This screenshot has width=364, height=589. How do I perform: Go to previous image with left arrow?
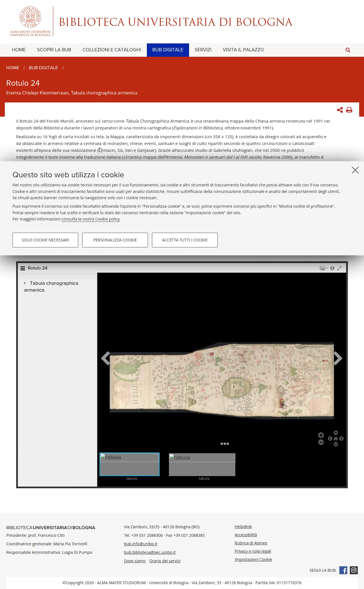105,358
